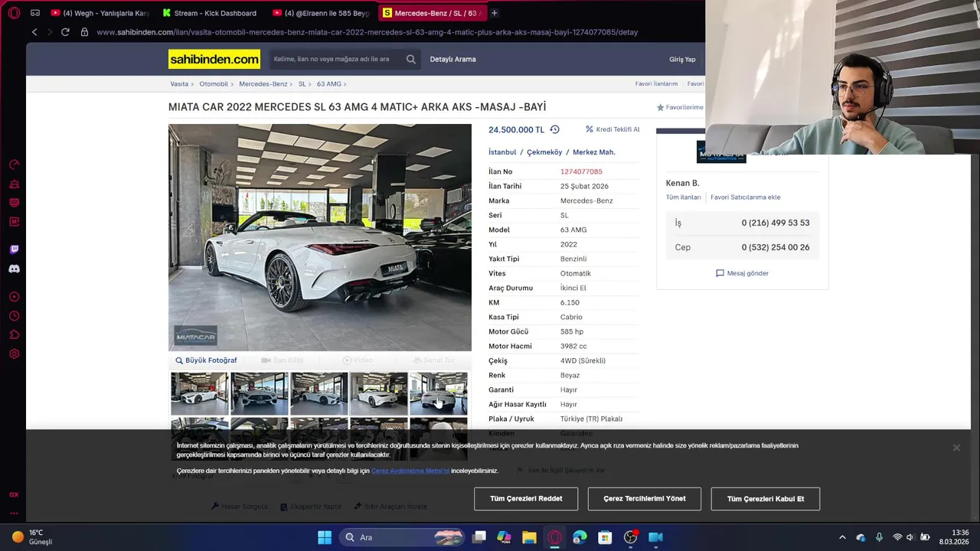
Task: Click the search magnifier icon on sahibinden
Action: [411, 59]
